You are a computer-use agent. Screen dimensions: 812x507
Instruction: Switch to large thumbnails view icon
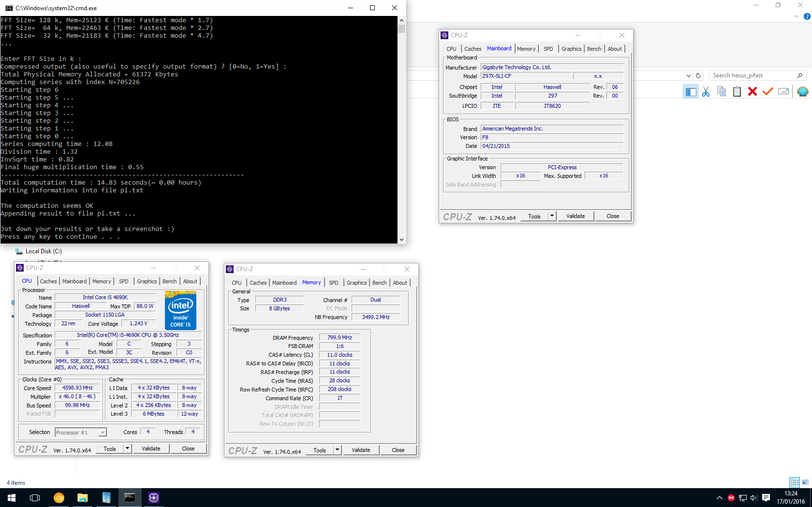coord(805,482)
